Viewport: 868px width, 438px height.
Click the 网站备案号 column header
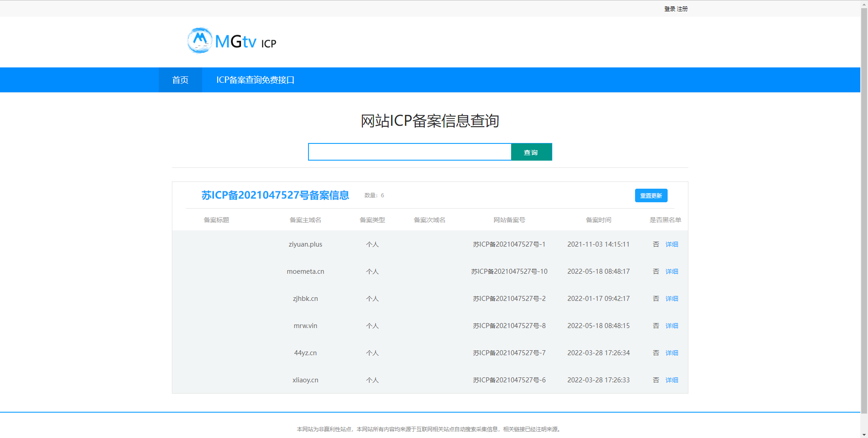509,220
